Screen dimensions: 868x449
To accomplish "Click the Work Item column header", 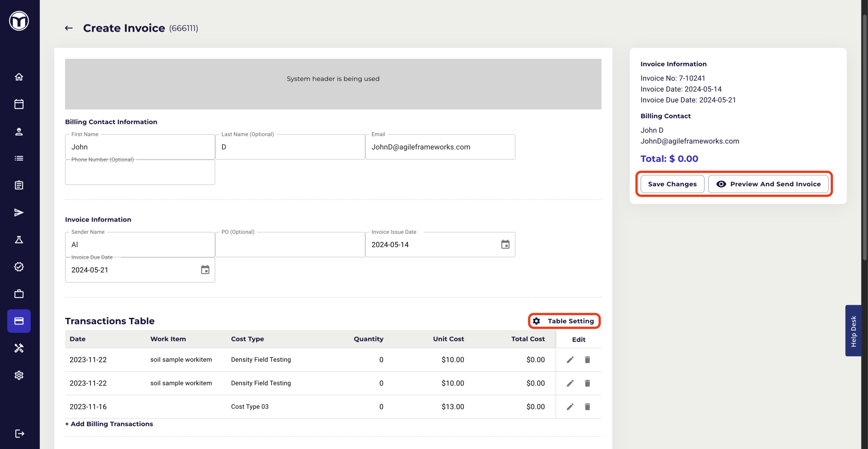I will 168,339.
